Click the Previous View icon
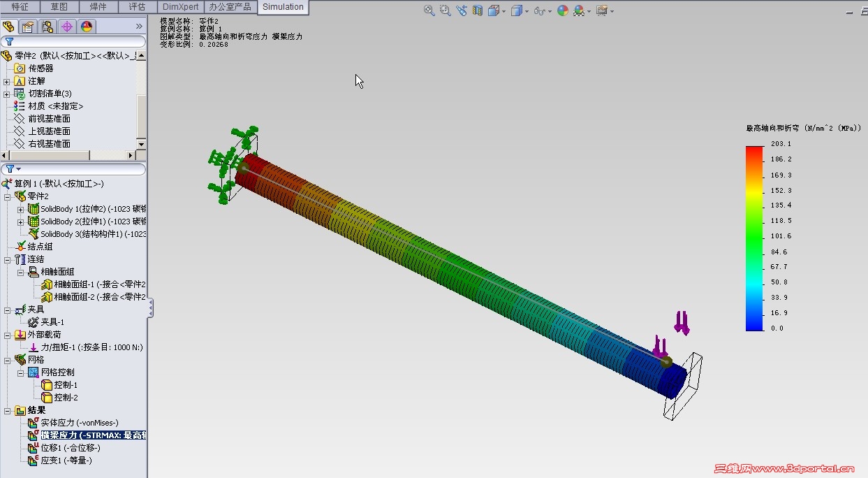Screen dimensions: 868x478 click(x=462, y=10)
